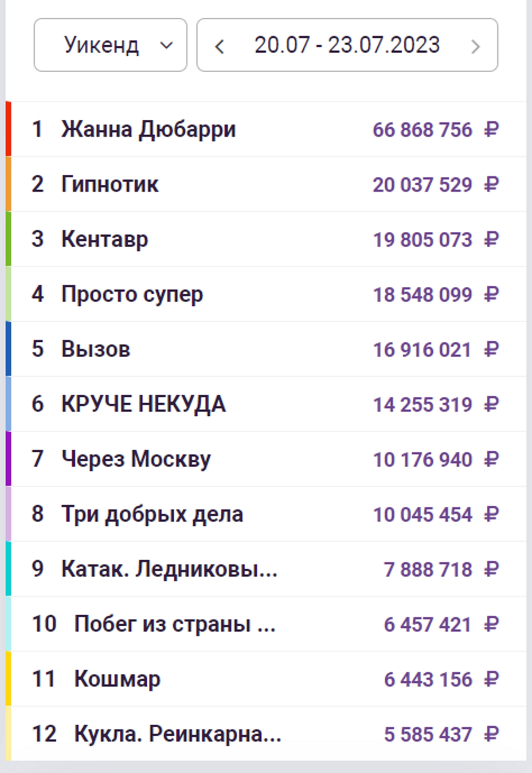This screenshot has height=773, width=532.
Task: Click the «Просто супер» row
Action: pos(132,294)
